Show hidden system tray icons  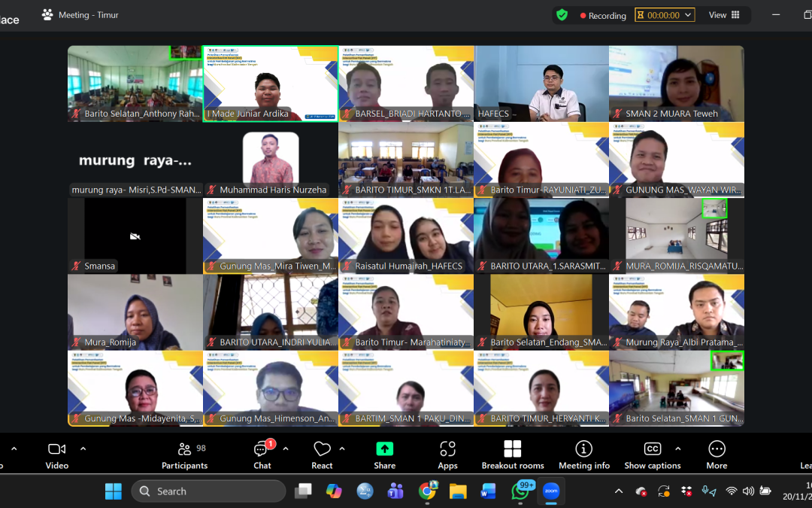618,491
